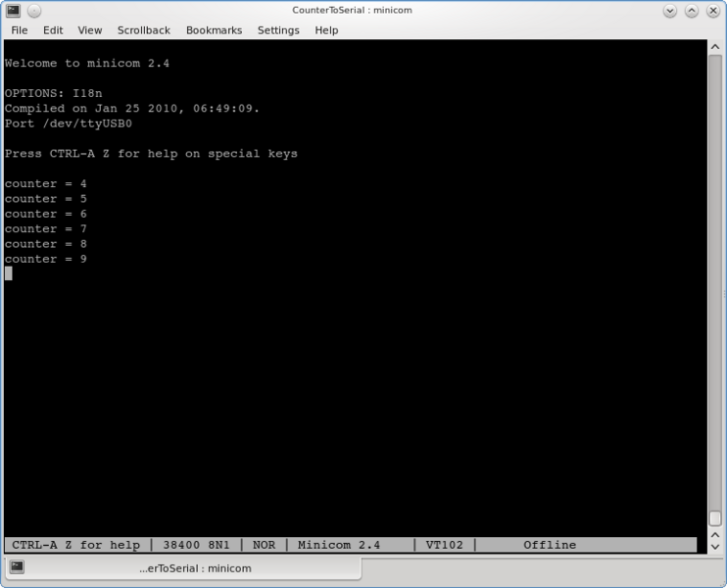Open the Edit menu
The height and width of the screenshot is (588, 727).
pos(53,30)
